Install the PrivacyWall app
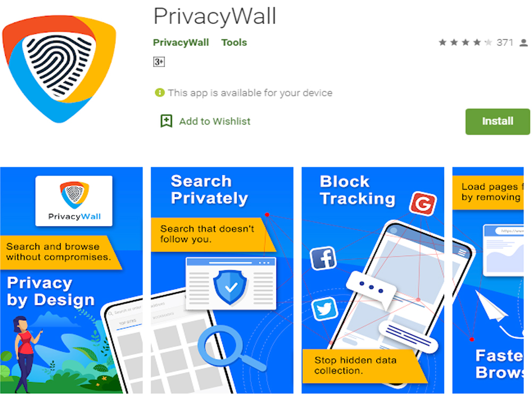The width and height of the screenshot is (532, 397). [x=497, y=121]
